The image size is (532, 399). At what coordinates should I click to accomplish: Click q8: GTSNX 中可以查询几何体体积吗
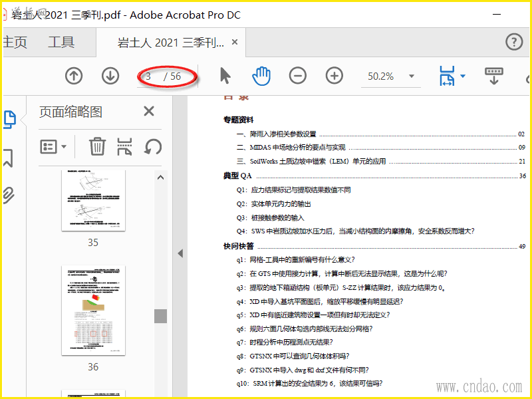click(x=293, y=356)
